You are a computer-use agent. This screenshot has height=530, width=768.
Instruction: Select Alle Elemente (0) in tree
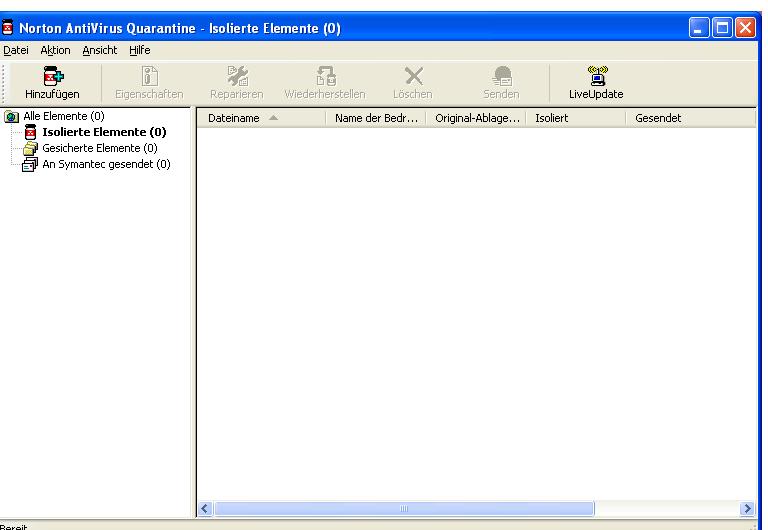tap(64, 116)
